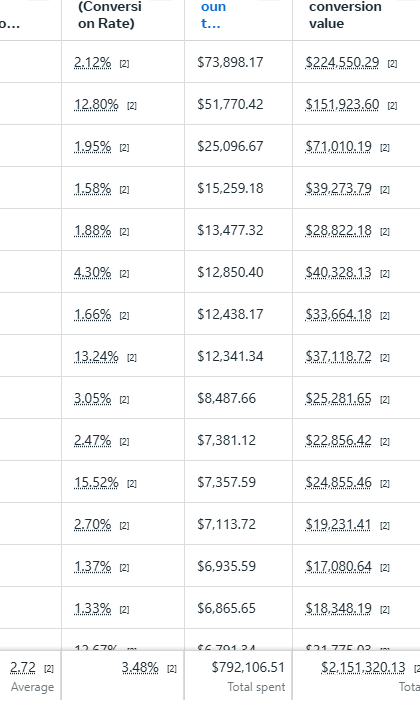Sort by the blue amount spent column header
This screenshot has width=420, height=708.
[x=213, y=15]
